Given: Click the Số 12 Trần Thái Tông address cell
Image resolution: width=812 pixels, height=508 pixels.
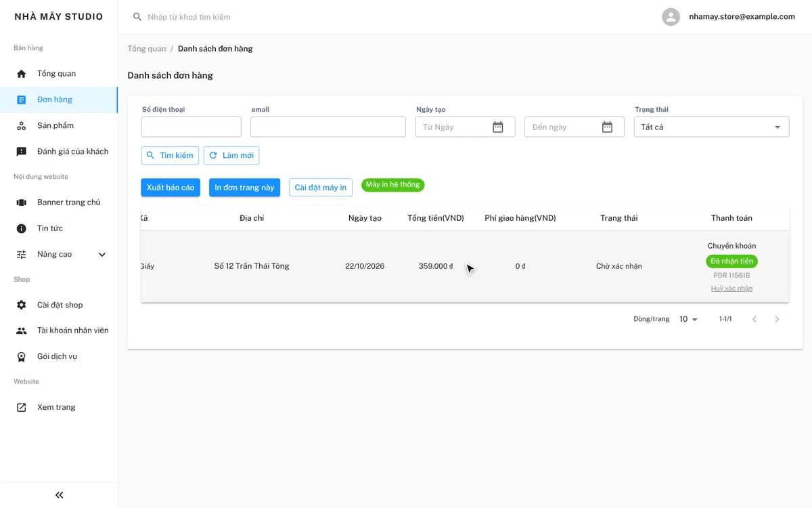Looking at the screenshot, I should [252, 266].
